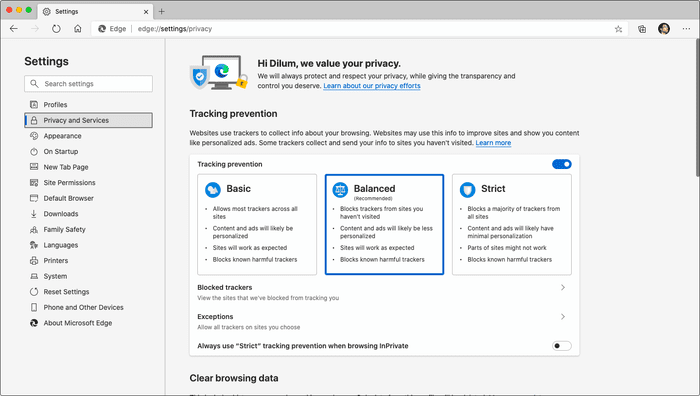
Task: Click the text 'Hi Dilum, we value your privacy.'
Action: [x=329, y=63]
